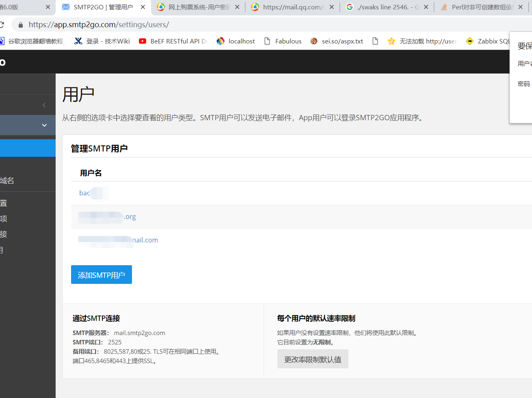This screenshot has width=532, height=398.
Task: Close the ./swaks line 2546 tab
Action: click(x=426, y=7)
